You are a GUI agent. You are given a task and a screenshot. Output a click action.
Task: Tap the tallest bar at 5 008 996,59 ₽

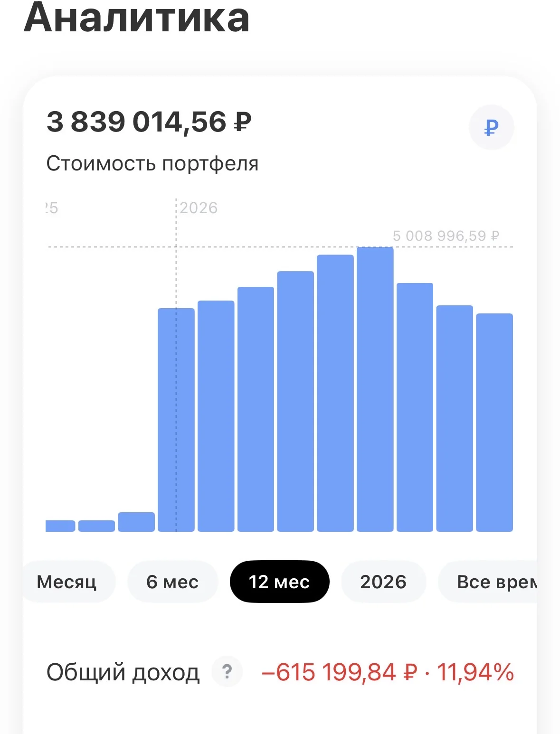pyautogui.click(x=375, y=389)
